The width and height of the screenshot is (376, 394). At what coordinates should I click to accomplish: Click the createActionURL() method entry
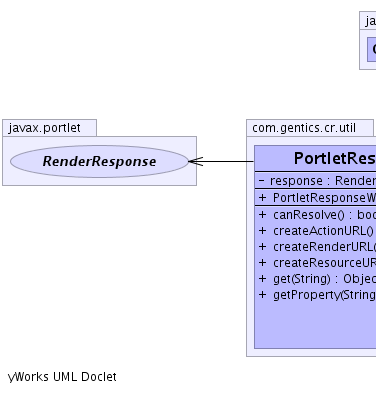pos(316,231)
